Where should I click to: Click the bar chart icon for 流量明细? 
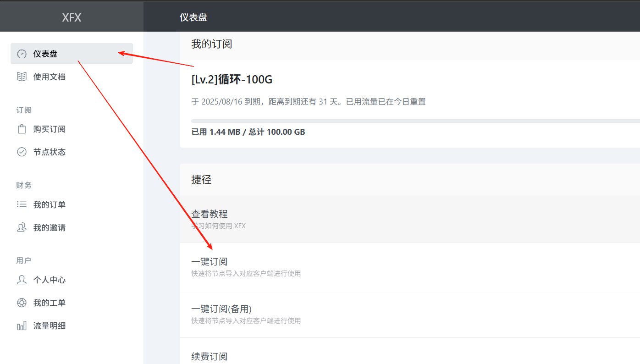22,326
